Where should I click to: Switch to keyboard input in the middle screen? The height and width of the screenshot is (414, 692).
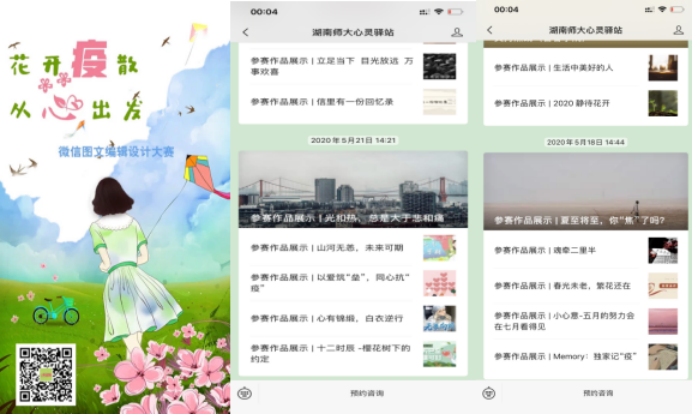click(x=245, y=393)
